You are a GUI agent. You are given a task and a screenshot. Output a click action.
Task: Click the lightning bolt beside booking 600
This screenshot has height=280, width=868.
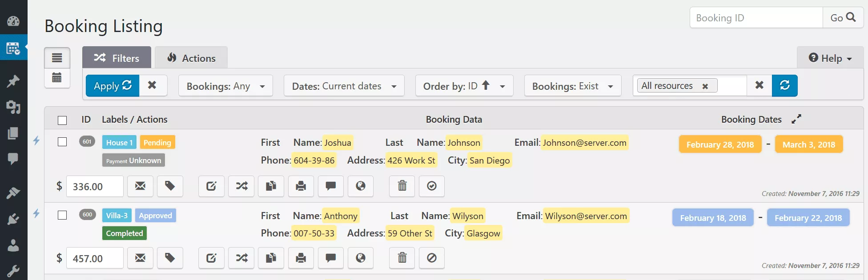point(36,213)
